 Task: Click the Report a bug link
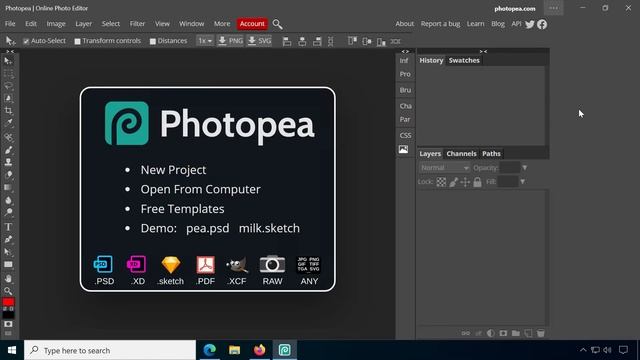click(440, 24)
